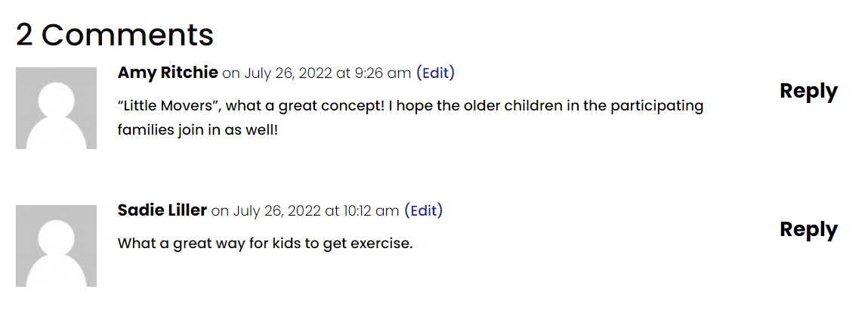This screenshot has height=314, width=868.
Task: Click July 26, 2022 date on Amy's comment
Action: tap(288, 73)
